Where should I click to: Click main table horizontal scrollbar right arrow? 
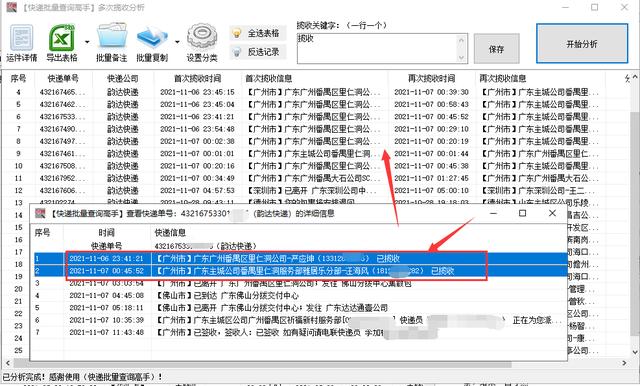tap(624, 363)
